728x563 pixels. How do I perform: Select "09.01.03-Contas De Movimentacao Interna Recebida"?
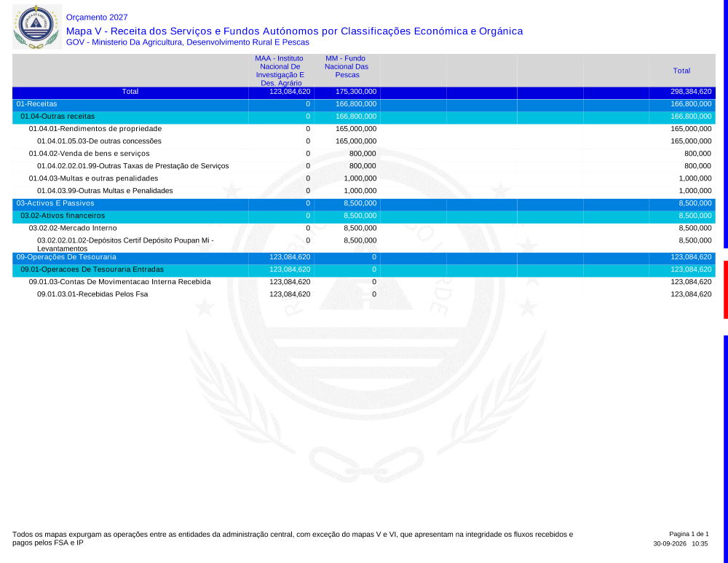click(120, 282)
